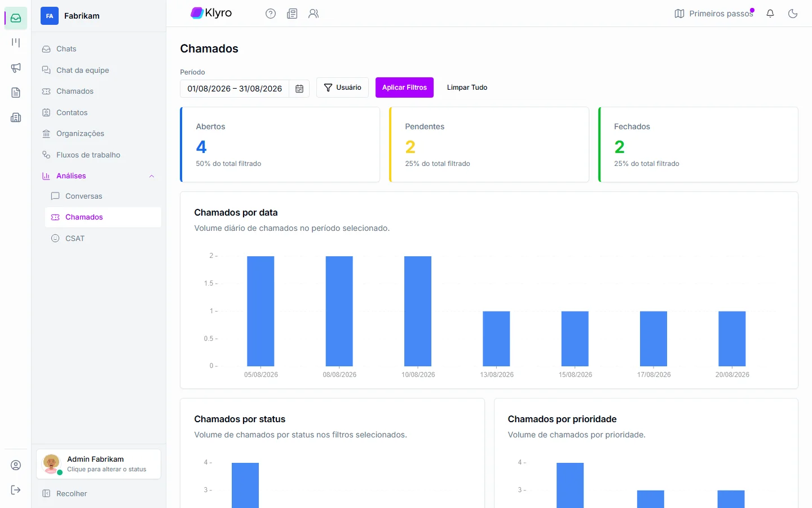Open the kanban board icon in the left rail
The width and height of the screenshot is (812, 508).
16,43
